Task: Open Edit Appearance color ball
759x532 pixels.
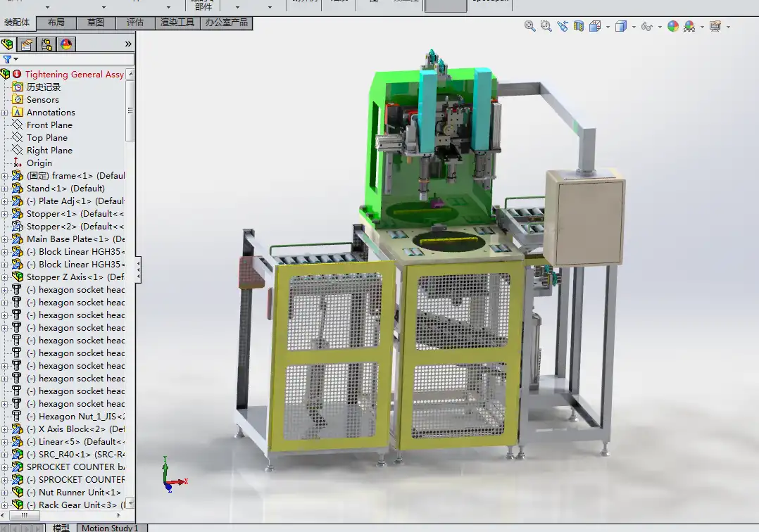Action: pyautogui.click(x=673, y=26)
